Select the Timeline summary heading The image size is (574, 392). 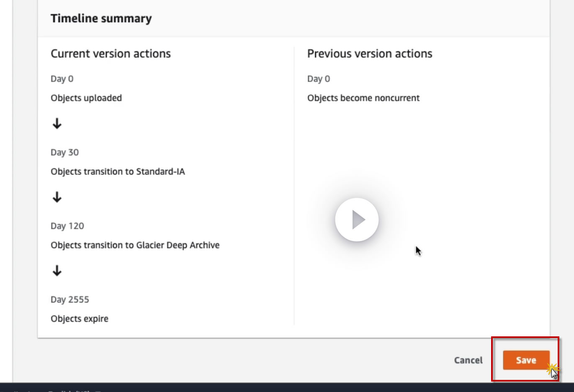[101, 19]
